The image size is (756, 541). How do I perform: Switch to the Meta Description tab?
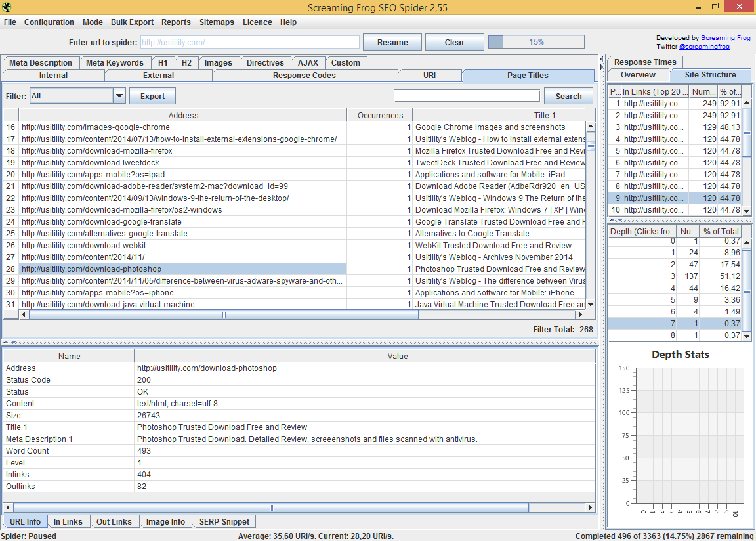point(41,62)
